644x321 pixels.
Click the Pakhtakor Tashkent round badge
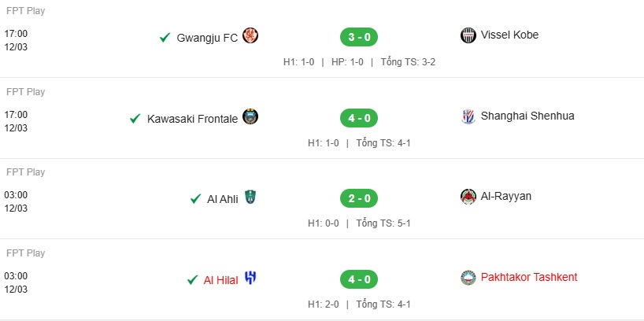(468, 278)
